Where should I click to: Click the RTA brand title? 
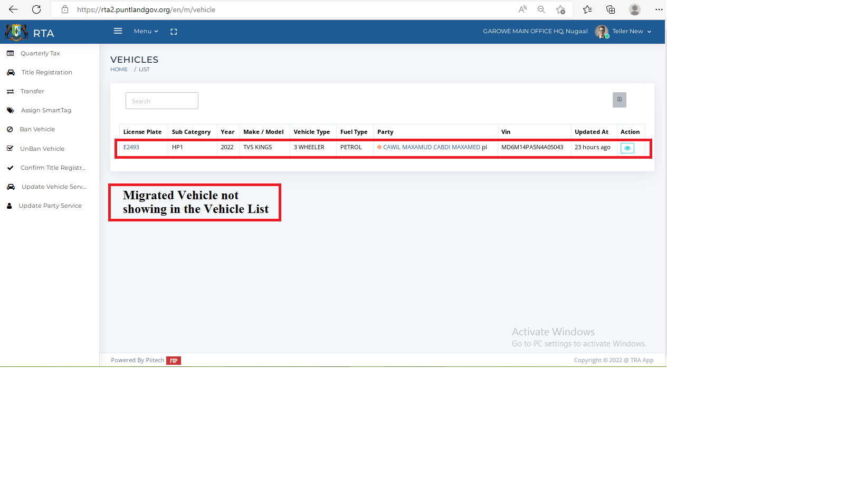click(x=44, y=33)
